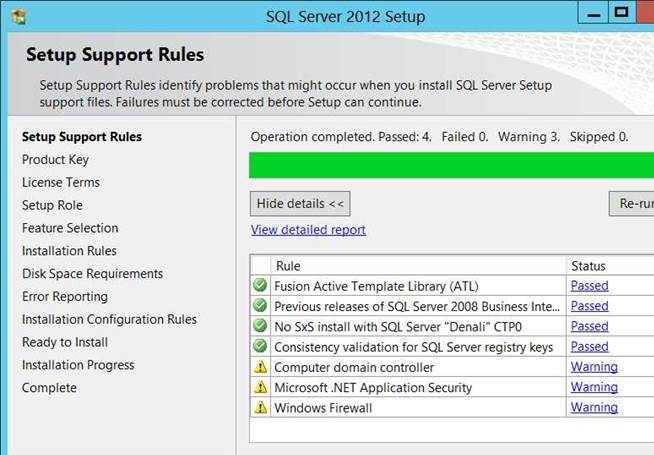Select Feature Selection step in sidebar

[70, 228]
